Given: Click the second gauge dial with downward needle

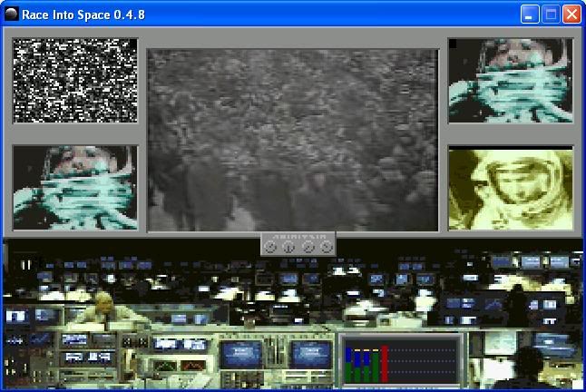Looking at the screenshot, I should coord(288,247).
